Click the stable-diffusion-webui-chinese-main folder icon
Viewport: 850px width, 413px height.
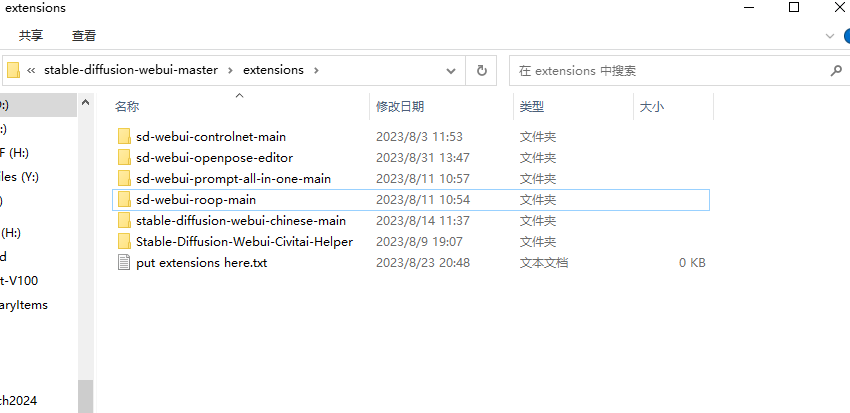tap(124, 221)
